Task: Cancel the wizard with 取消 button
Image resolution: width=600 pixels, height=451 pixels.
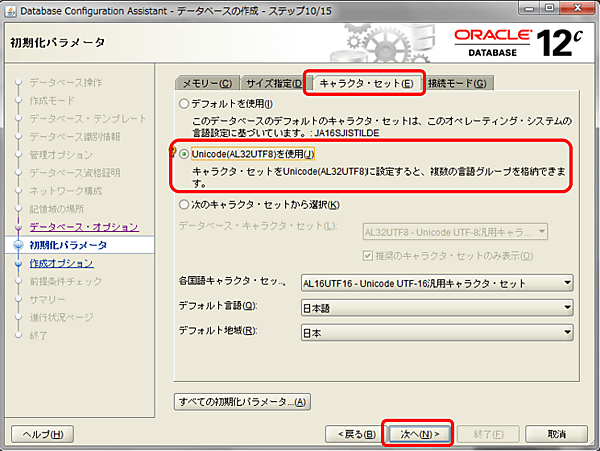Action: click(556, 434)
